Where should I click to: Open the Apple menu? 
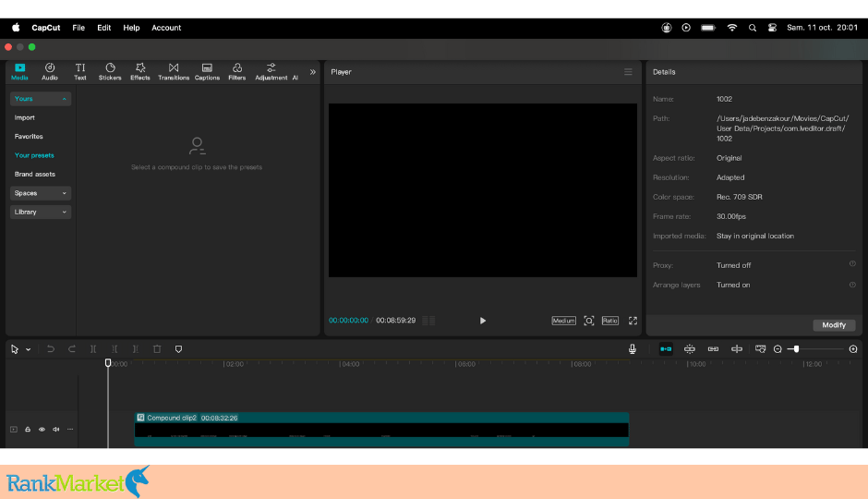(16, 28)
